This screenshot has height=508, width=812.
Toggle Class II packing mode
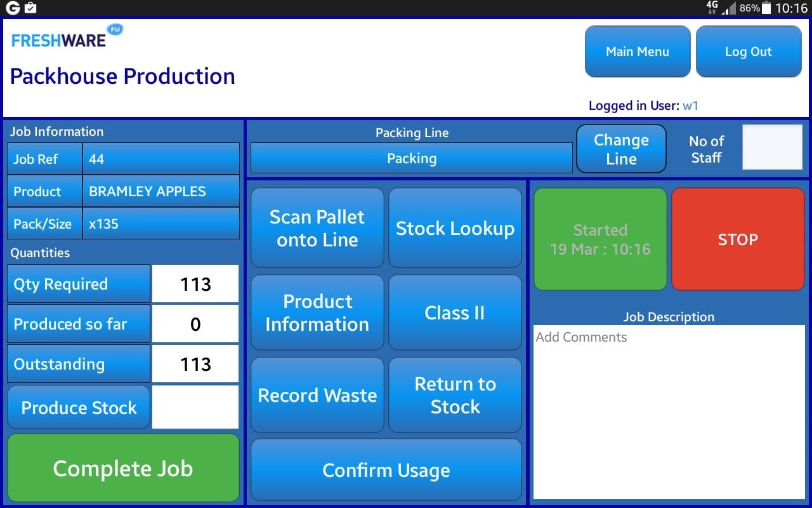coord(455,313)
